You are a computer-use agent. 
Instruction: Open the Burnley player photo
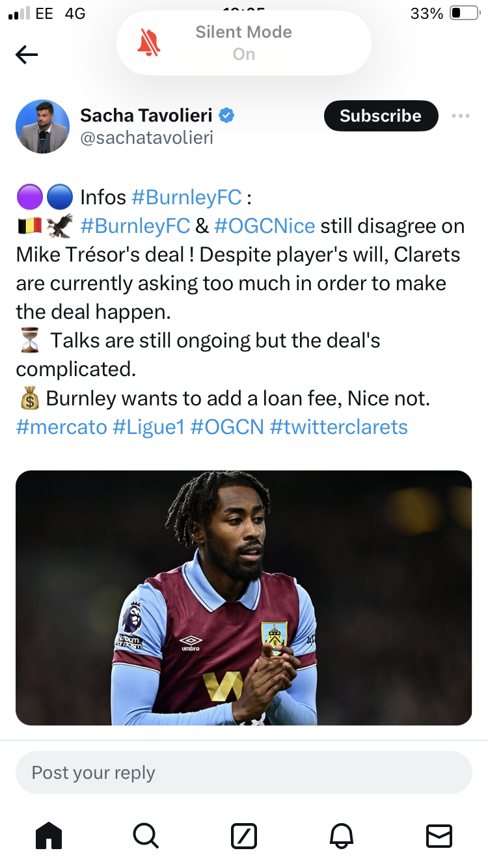click(244, 597)
